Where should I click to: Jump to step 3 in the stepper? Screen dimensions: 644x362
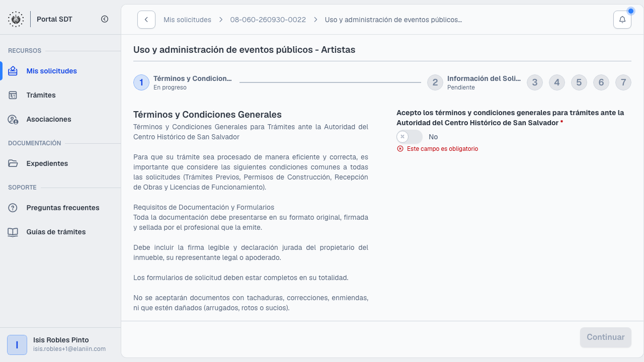point(535,82)
